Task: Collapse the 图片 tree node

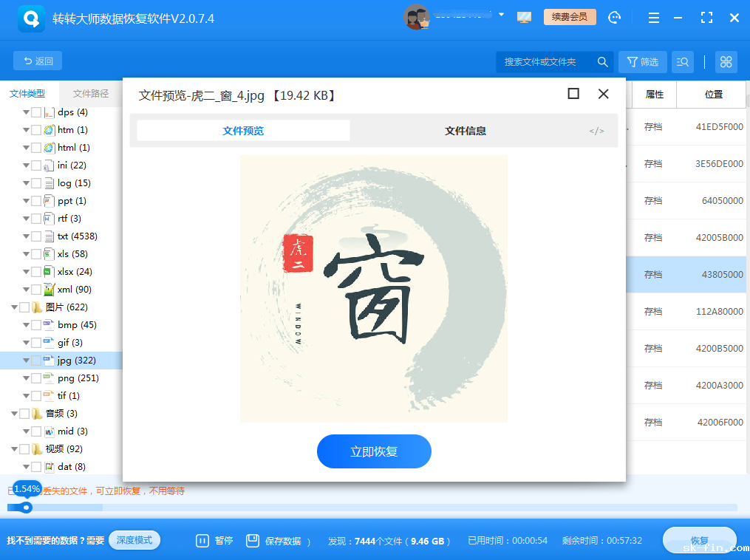Action: (15, 307)
